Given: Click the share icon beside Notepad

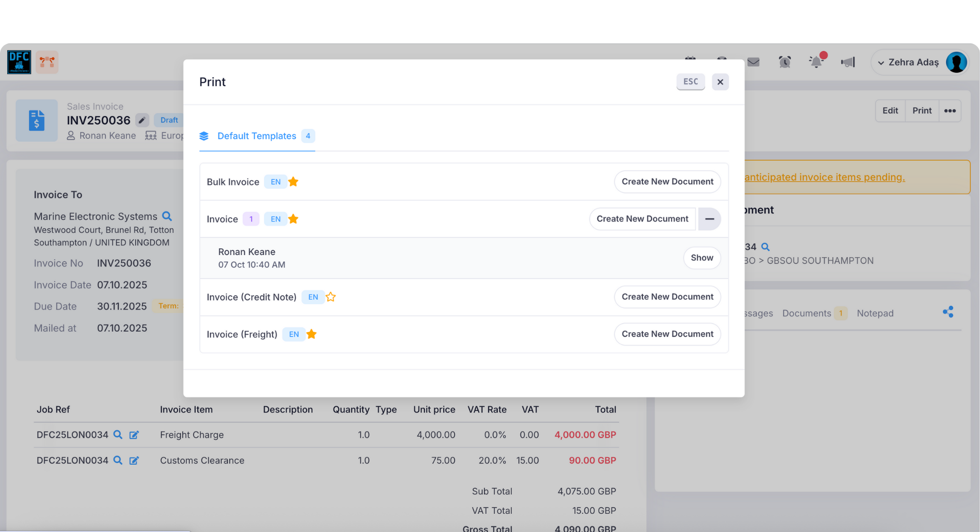Looking at the screenshot, I should tap(948, 312).
